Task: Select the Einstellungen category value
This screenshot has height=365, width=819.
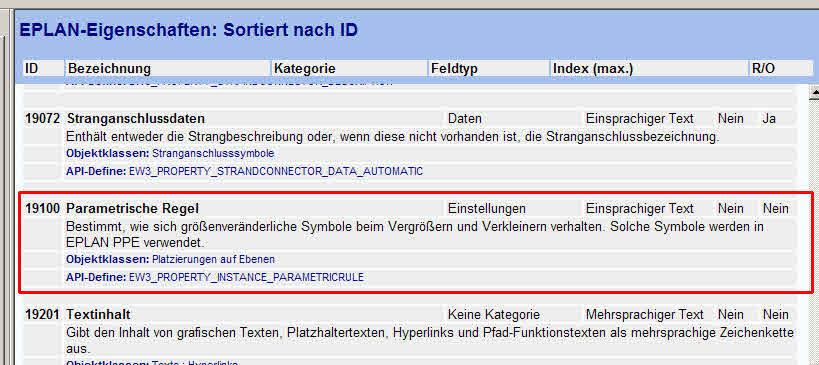Action: 487,208
